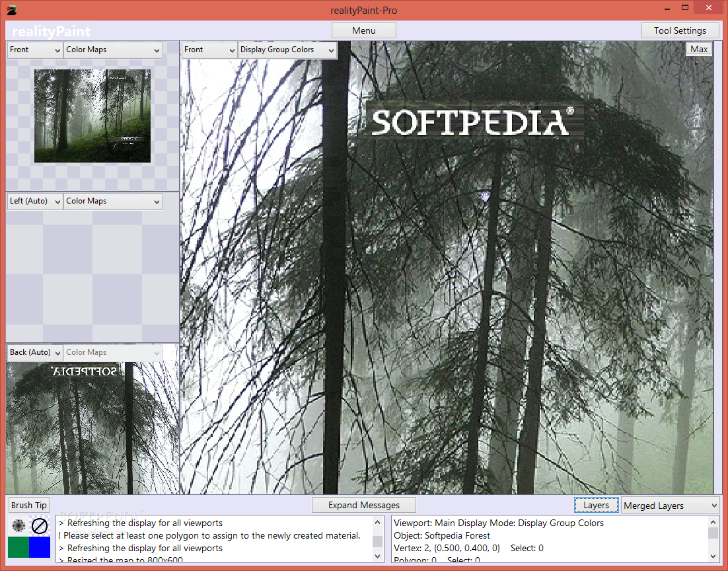Click the realityPaint app icon in title bar
Screen dimensions: 728x571
point(12,10)
